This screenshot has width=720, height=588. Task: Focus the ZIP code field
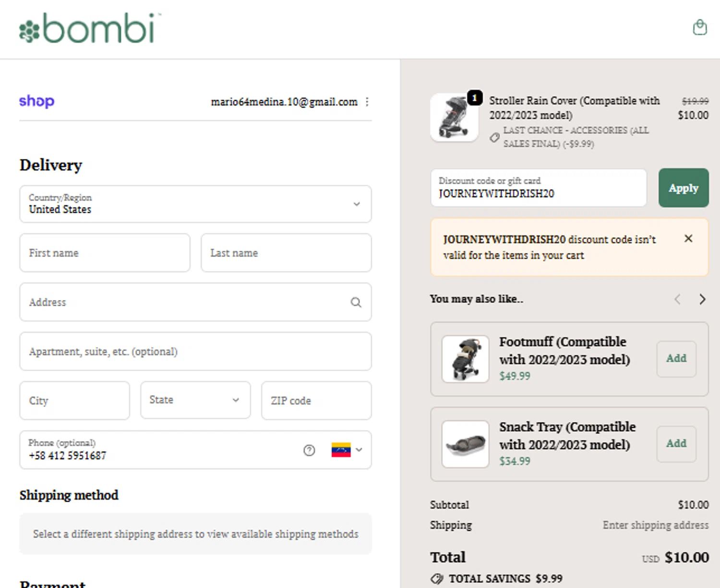pos(316,400)
